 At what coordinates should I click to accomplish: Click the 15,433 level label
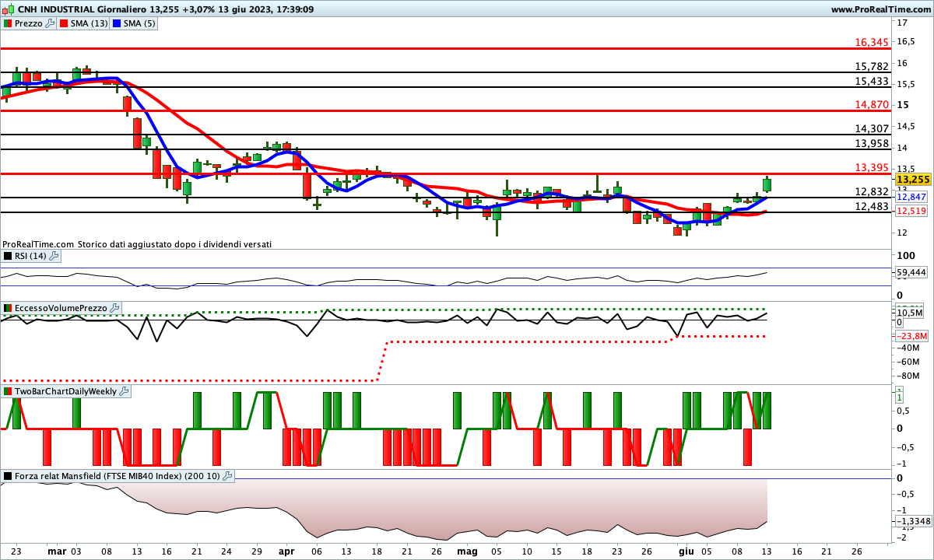[x=872, y=81]
